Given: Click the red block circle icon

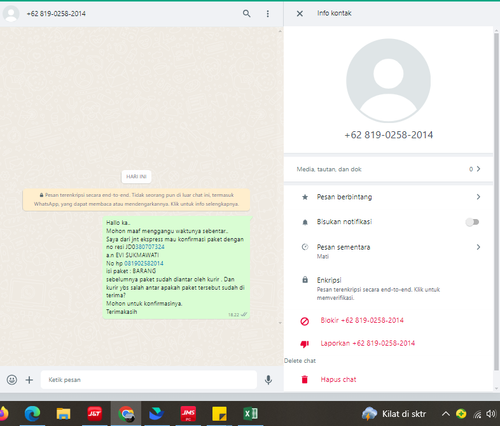Looking at the screenshot, I should (x=305, y=321).
